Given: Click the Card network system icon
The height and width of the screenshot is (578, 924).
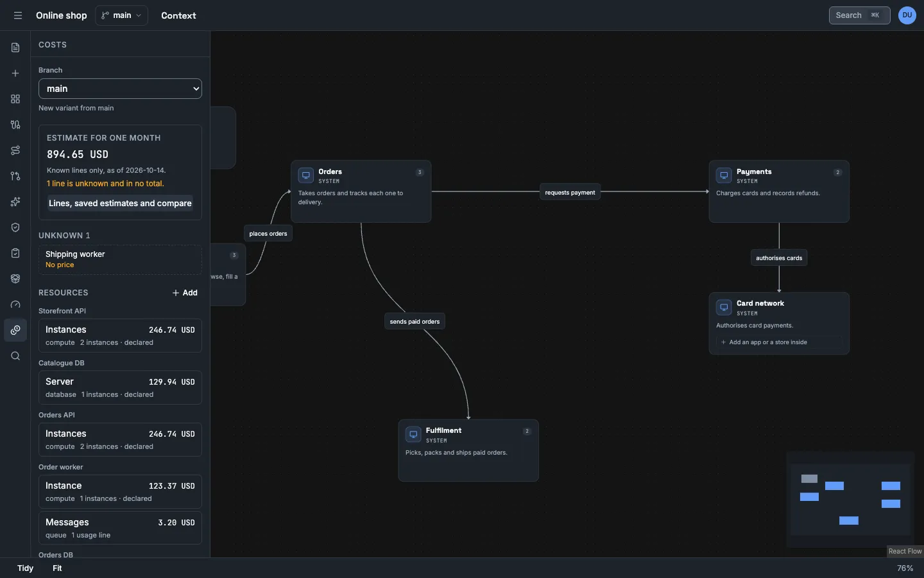Looking at the screenshot, I should 724,307.
